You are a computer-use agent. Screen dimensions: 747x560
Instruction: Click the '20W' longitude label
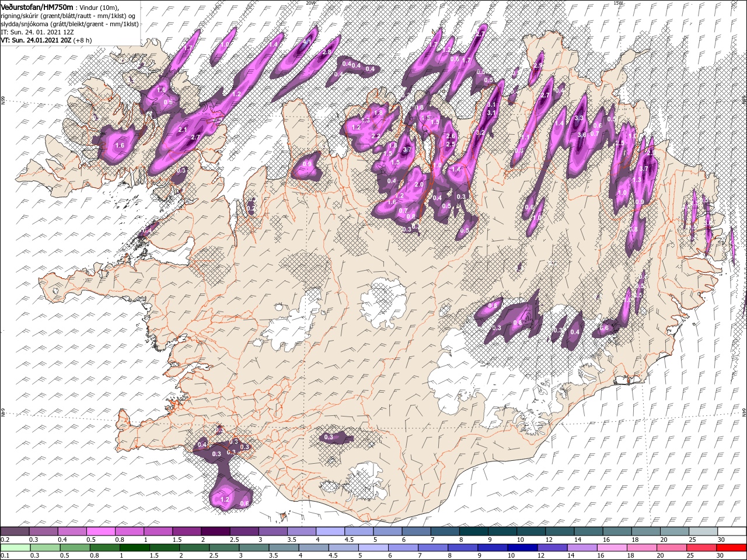tap(310, 3)
